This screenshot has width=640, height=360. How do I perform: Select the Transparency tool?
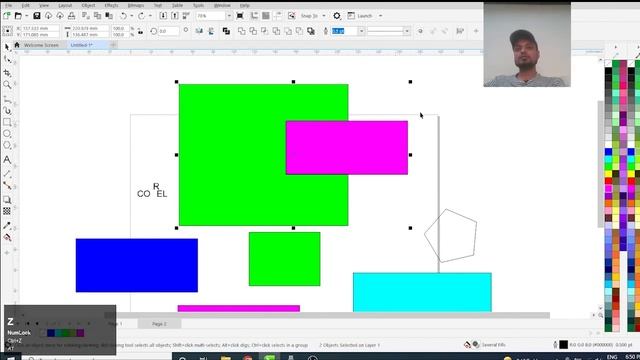[7, 211]
